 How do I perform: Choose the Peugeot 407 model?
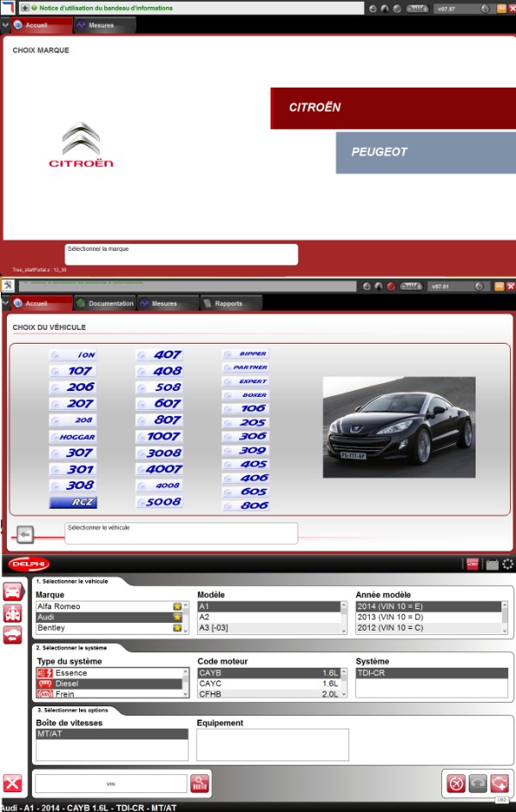(x=160, y=355)
